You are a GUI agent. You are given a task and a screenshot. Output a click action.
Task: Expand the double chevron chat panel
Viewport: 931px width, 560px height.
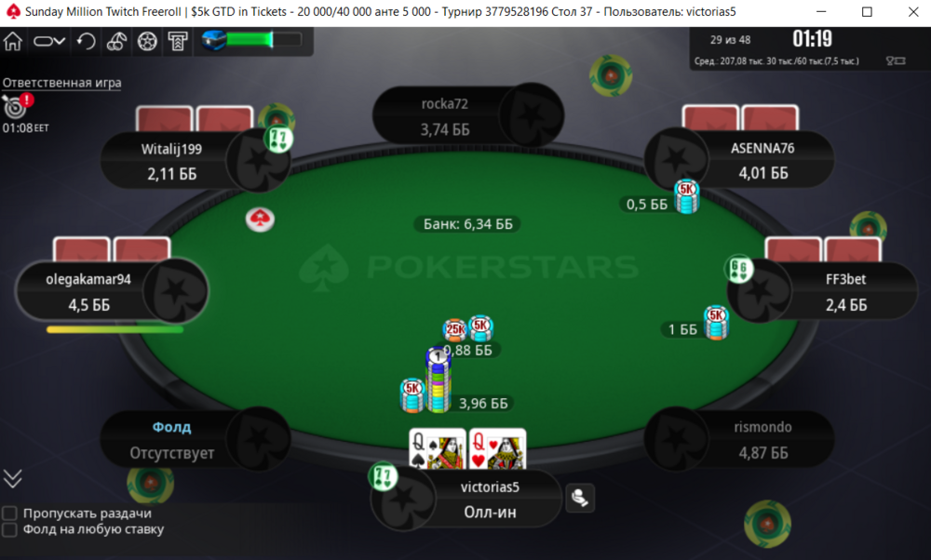tap(12, 478)
